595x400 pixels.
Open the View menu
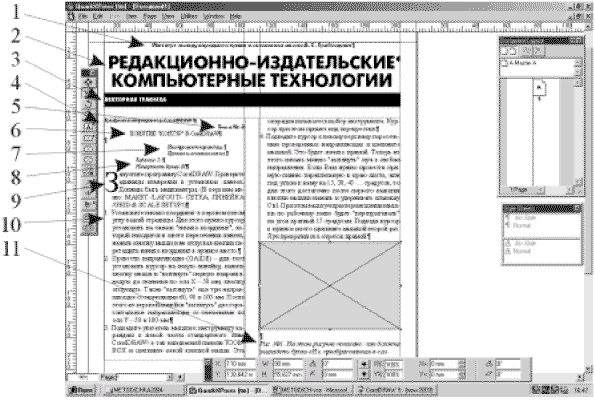(x=168, y=17)
